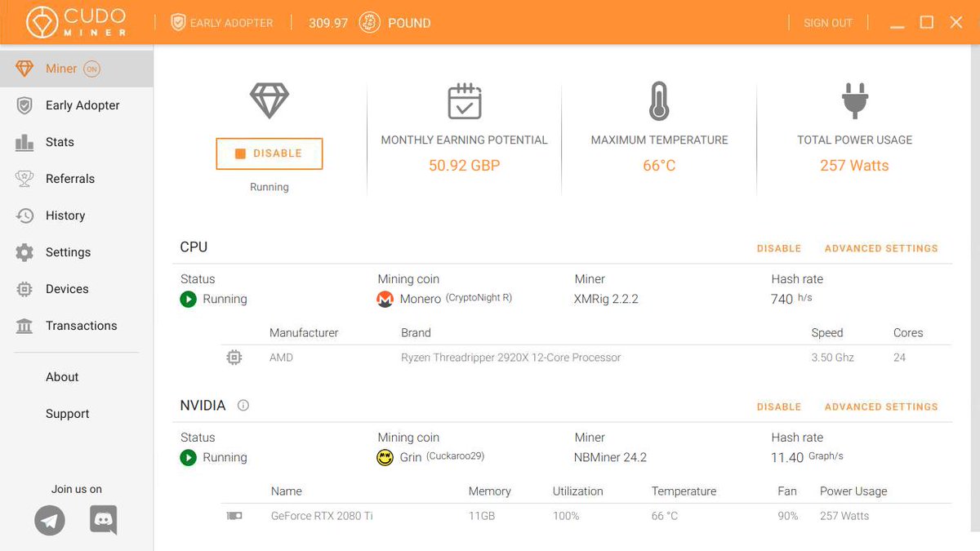Open the About page
This screenshot has width=980, height=551.
tap(62, 377)
